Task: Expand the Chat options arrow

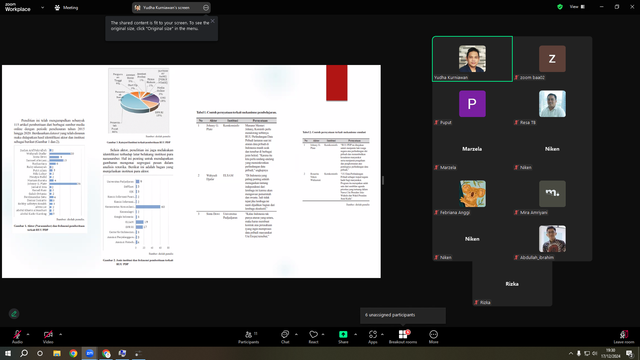Action: [x=296, y=334]
